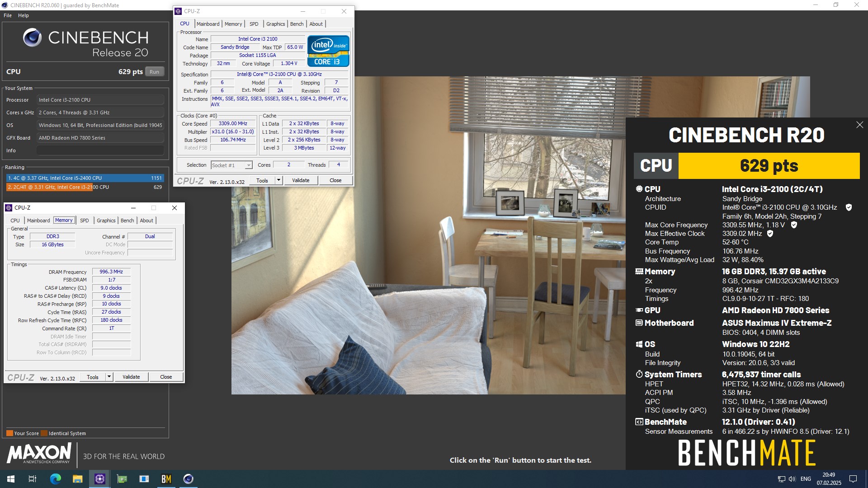Click the Intel Core i3 logo in CPU-Z

click(328, 51)
